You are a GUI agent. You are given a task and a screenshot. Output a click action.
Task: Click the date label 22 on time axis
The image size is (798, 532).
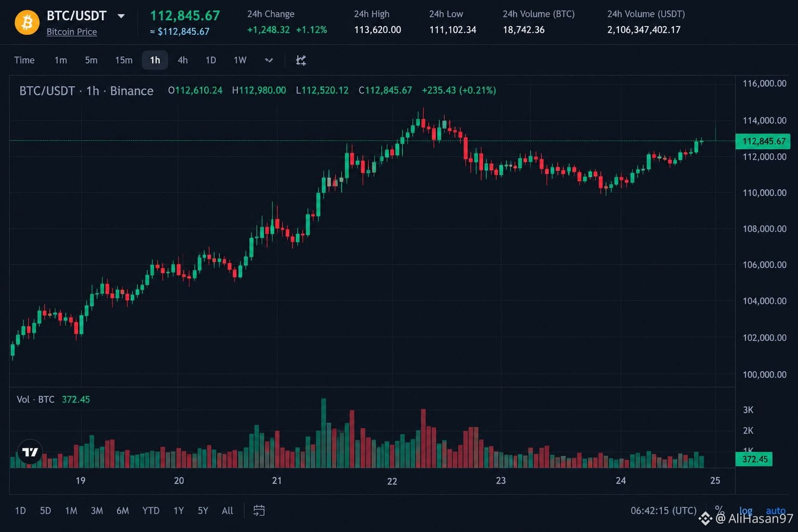(x=392, y=482)
